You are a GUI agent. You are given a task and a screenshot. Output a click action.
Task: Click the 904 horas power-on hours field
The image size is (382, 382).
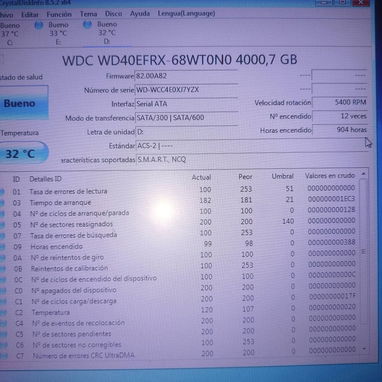click(x=340, y=130)
